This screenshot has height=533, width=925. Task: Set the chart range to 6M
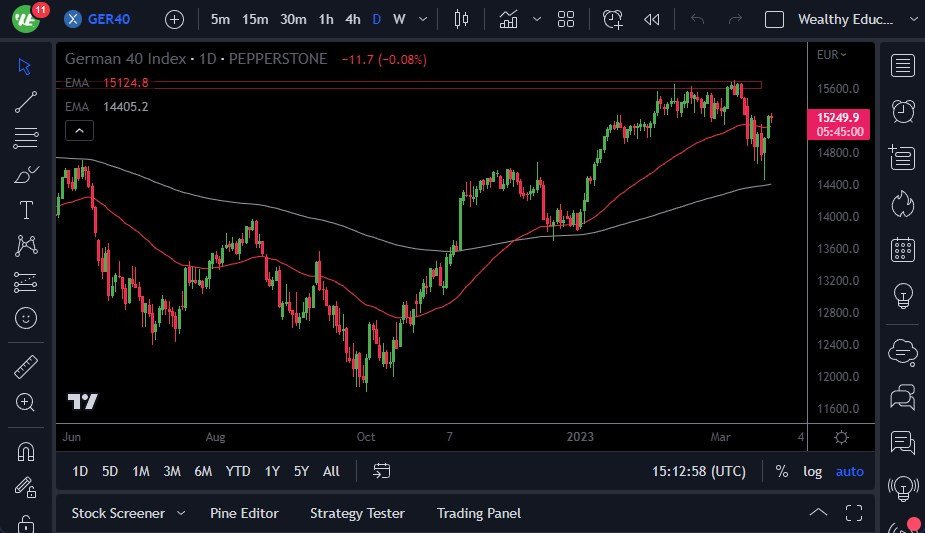tap(203, 471)
